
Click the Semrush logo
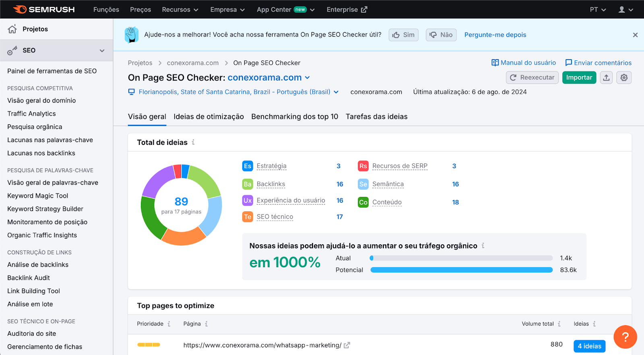coord(44,9)
